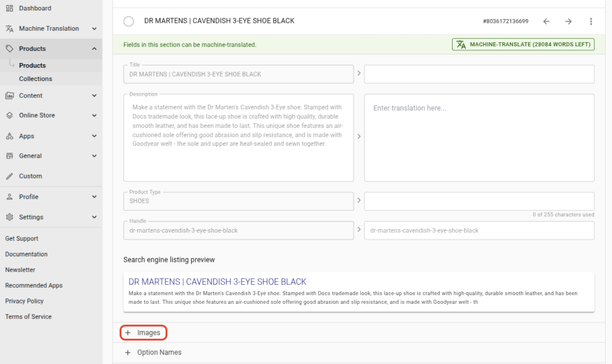Viewport: 612px width, 364px height.
Task: Click product ID #8036172136699
Action: 506,21
